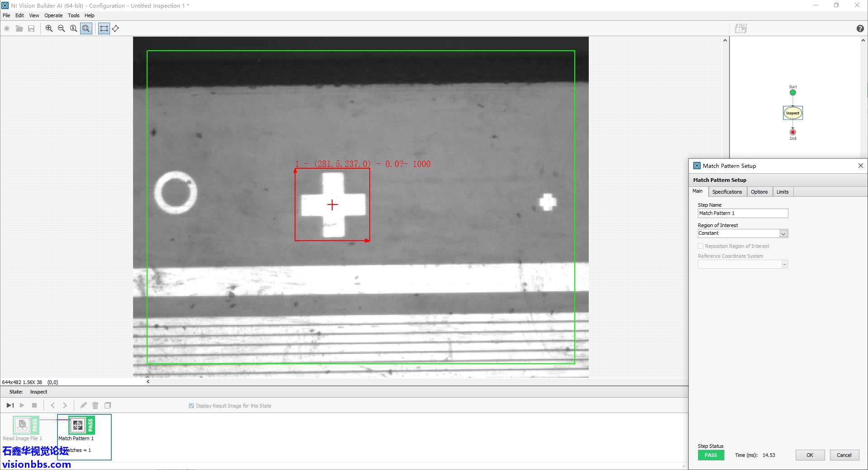Click the End node in state diagram
This screenshot has height=470, width=868.
[793, 133]
